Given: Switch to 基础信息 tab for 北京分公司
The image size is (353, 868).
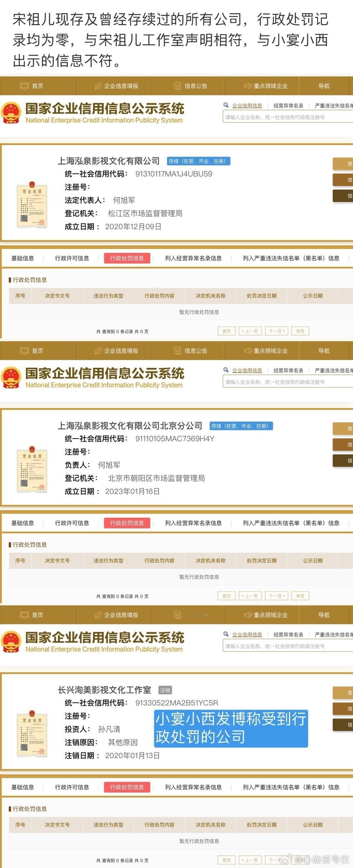Looking at the screenshot, I should pyautogui.click(x=23, y=523).
